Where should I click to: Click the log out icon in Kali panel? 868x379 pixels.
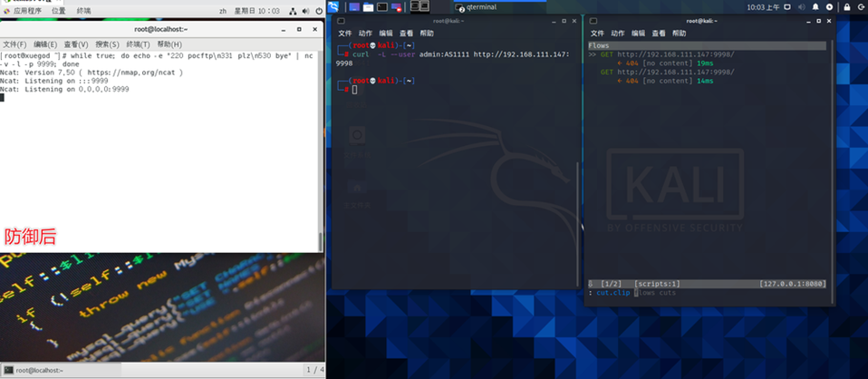click(861, 7)
